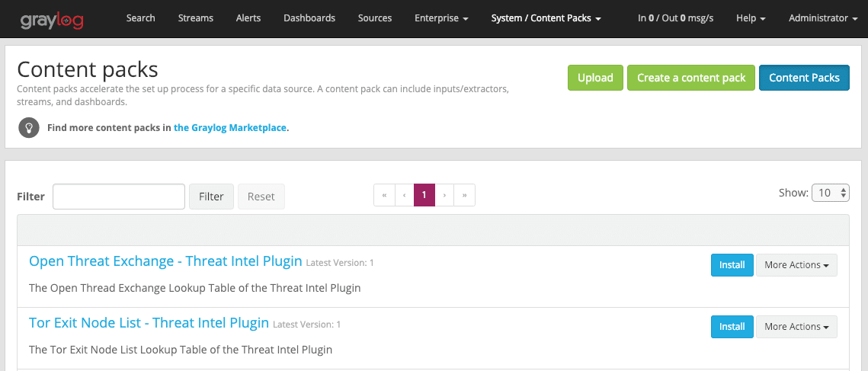Screen dimensions: 868x371
Task: Focus the Filter text field
Action: (x=119, y=197)
